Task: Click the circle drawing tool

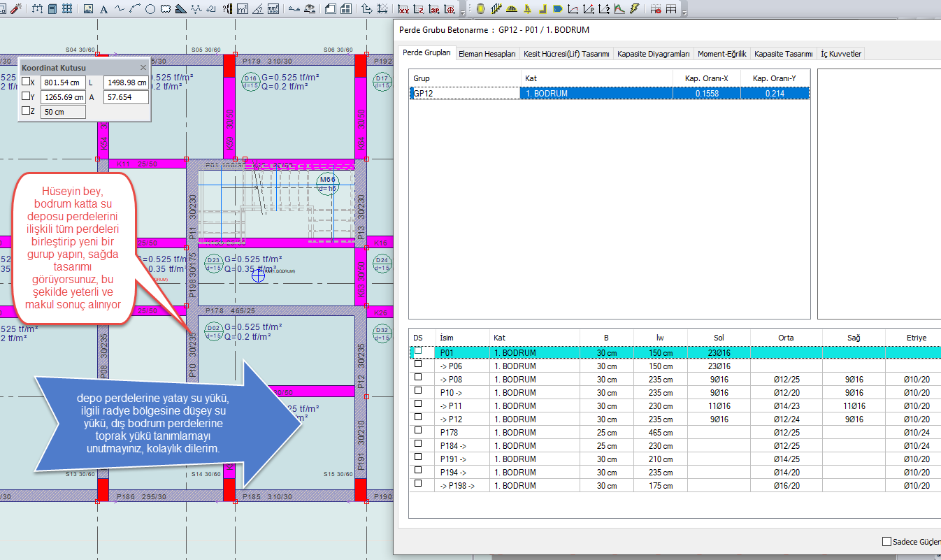Action: [x=150, y=9]
